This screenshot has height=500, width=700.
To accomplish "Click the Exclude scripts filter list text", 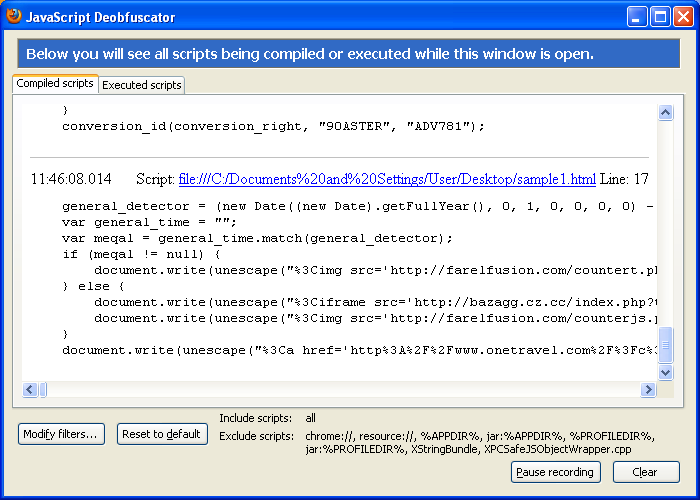I will 480,443.
